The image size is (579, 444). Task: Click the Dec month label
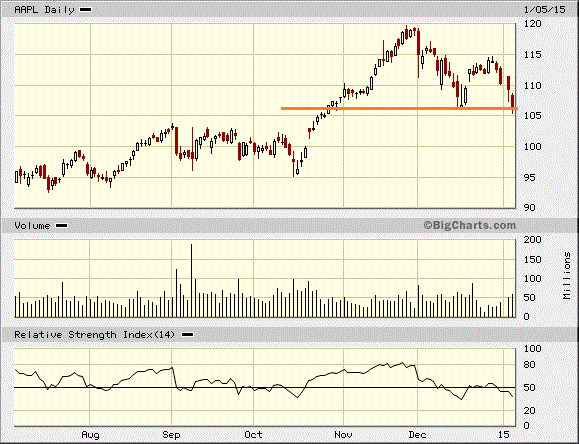(418, 435)
